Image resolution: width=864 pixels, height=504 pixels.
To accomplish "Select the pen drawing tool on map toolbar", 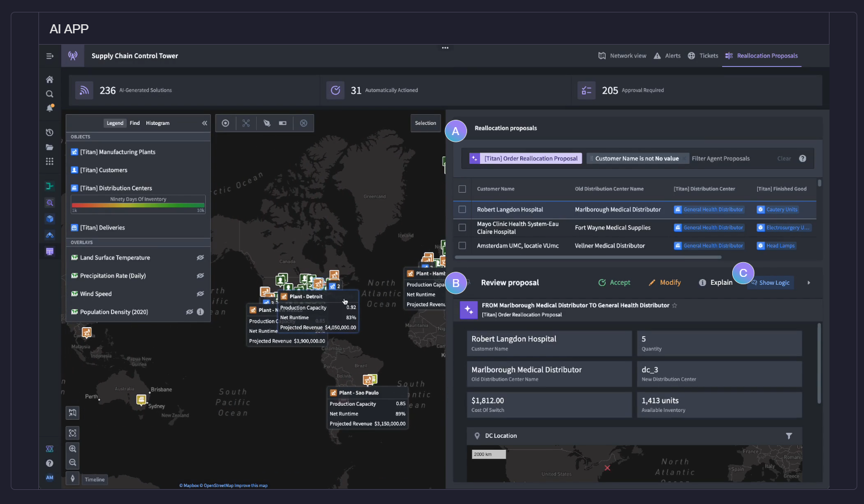I will pos(267,123).
